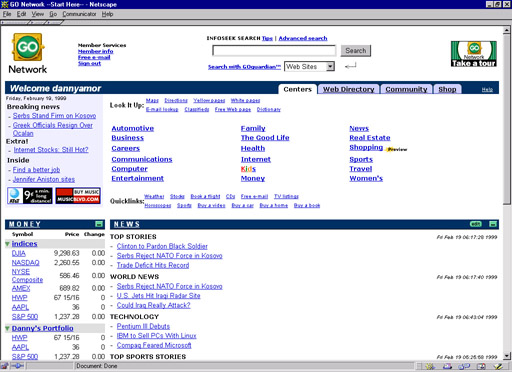Click the GO Network logo
Viewport: 512px width, 372px height.
point(28,53)
